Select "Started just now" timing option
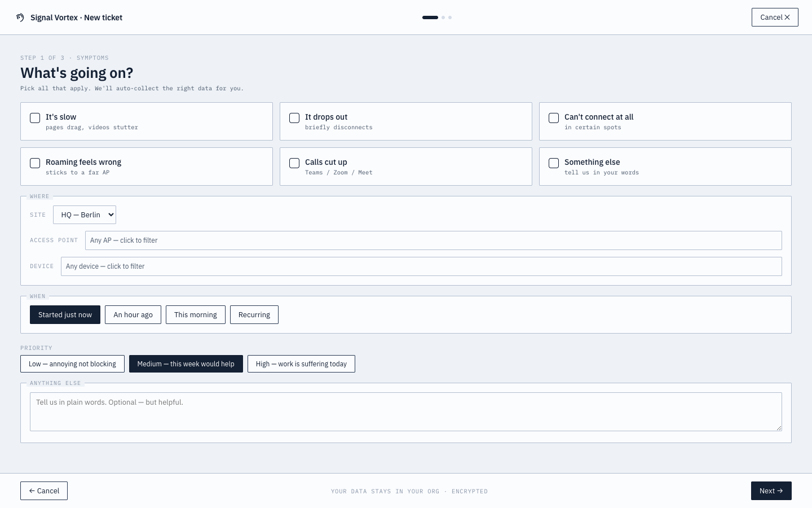Image resolution: width=812 pixels, height=508 pixels. (x=65, y=315)
